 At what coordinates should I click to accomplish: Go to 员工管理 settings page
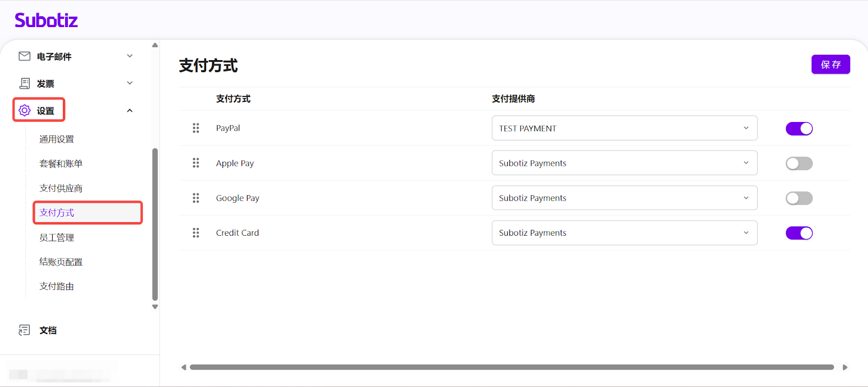click(57, 237)
